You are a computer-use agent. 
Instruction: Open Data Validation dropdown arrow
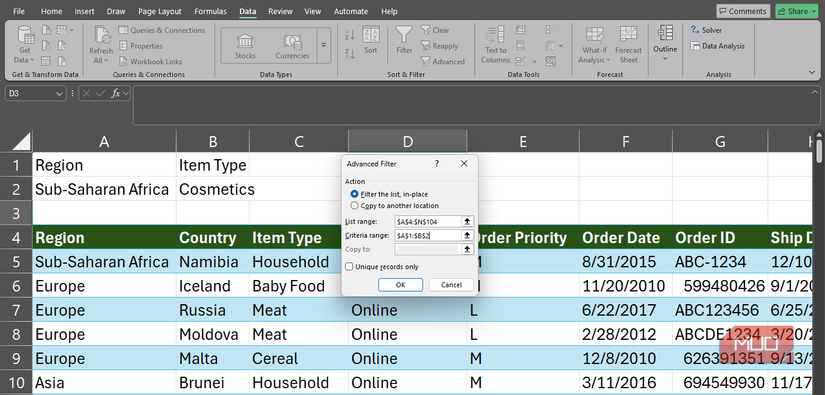pos(535,62)
